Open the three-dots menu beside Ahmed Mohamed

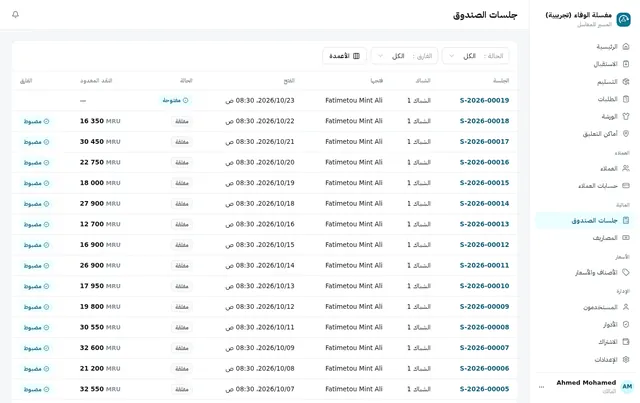(x=542, y=387)
